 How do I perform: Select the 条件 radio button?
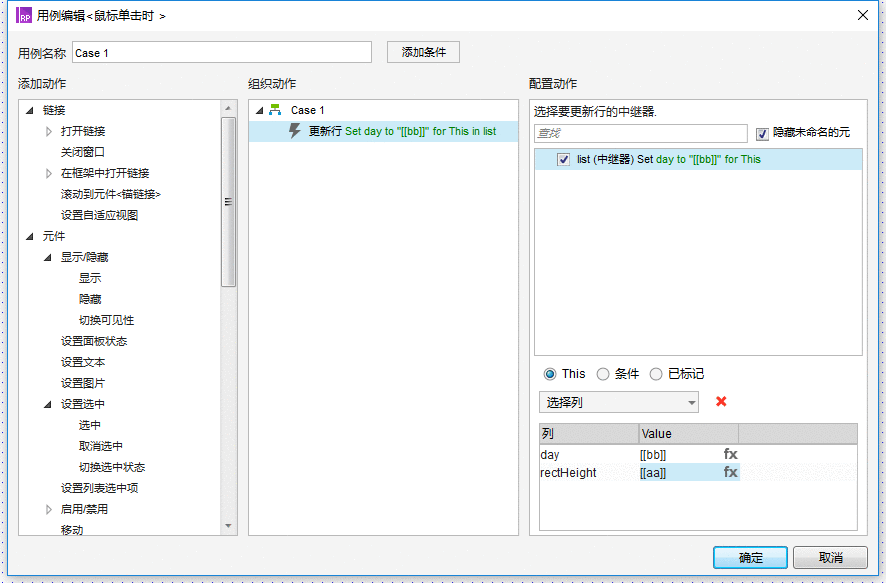[x=603, y=374]
